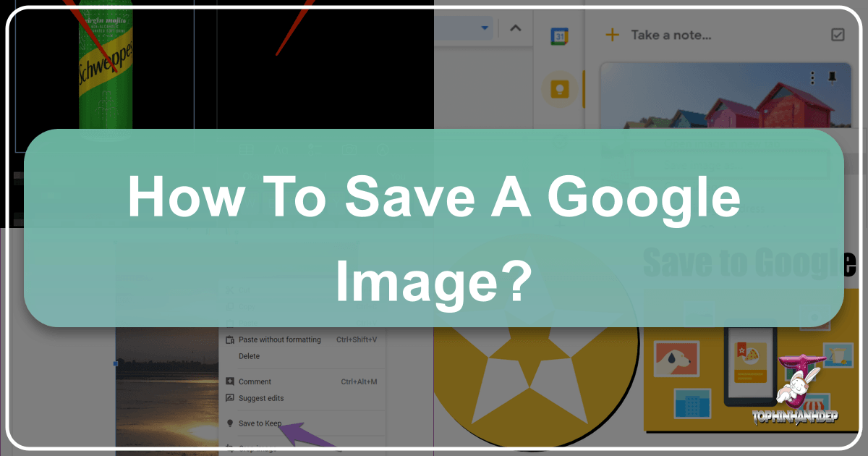
Task: Click "Delete" in the context menu
Action: coord(250,355)
